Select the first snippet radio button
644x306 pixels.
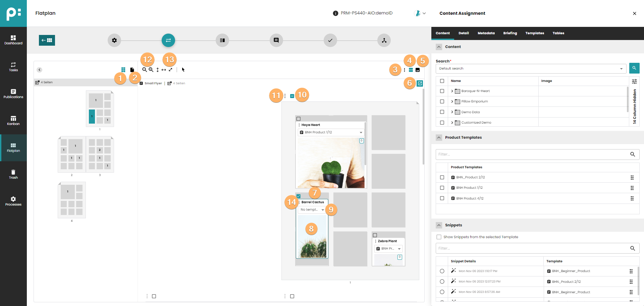point(442,271)
